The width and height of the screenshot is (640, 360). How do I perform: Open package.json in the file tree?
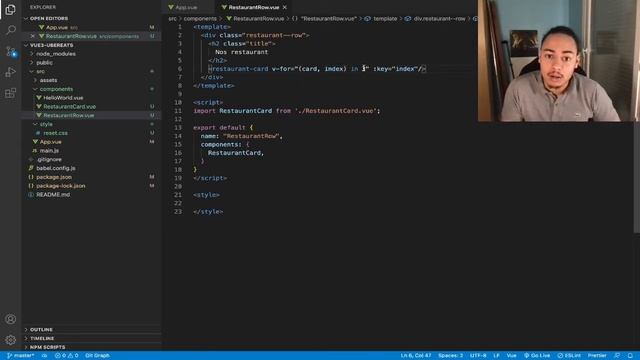54,177
